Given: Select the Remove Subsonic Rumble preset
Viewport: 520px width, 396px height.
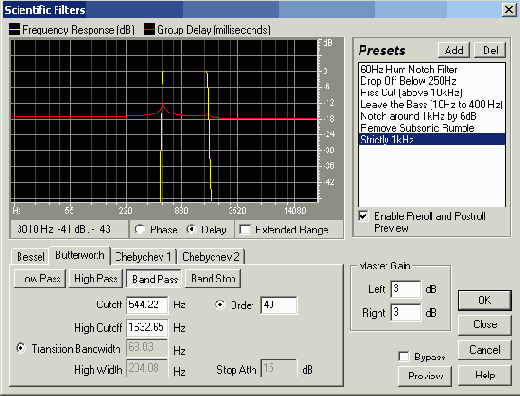Looking at the screenshot, I should [x=432, y=128].
